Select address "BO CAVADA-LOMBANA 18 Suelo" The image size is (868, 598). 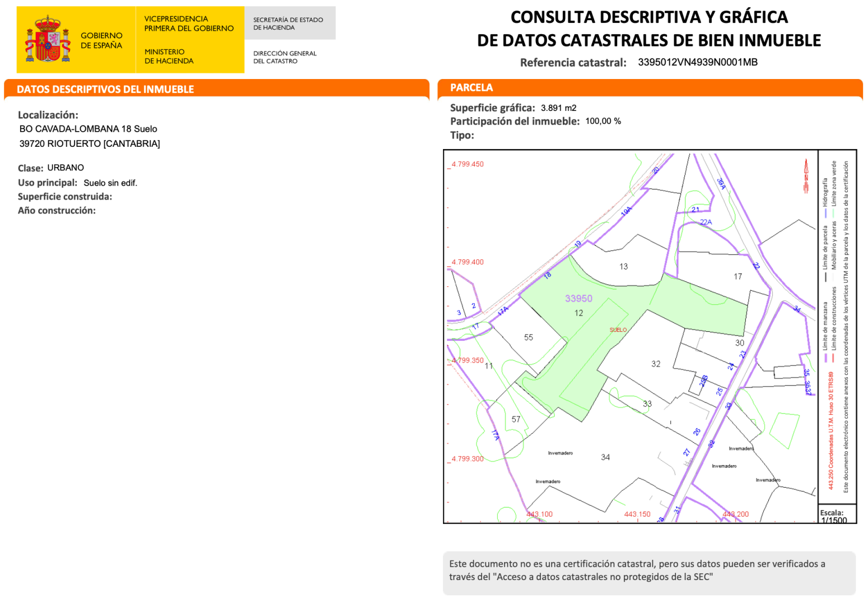(x=88, y=129)
